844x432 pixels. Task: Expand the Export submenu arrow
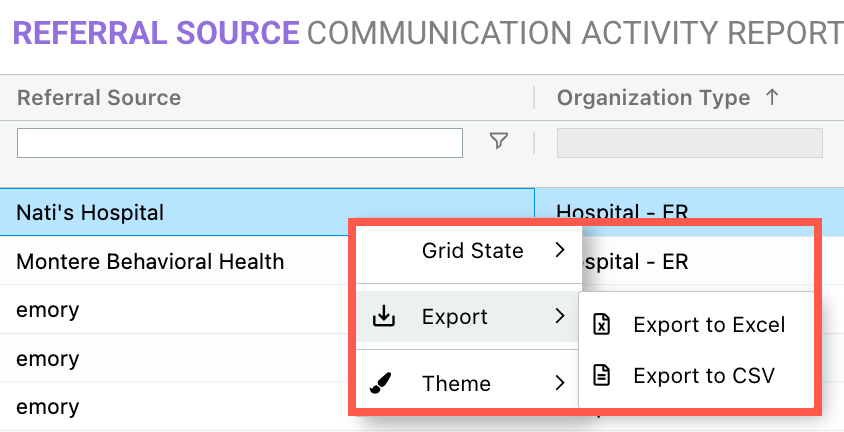(560, 318)
